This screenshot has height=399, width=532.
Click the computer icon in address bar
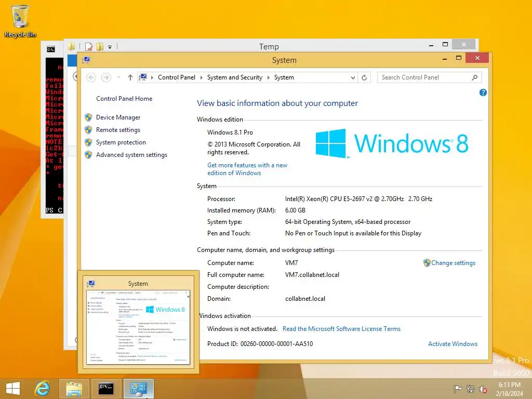[143, 77]
